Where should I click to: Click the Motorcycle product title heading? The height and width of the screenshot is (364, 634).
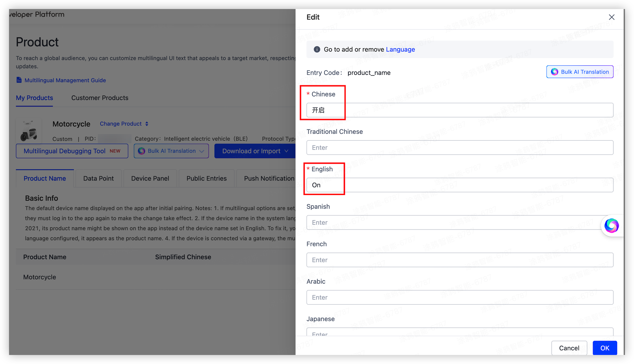point(71,124)
